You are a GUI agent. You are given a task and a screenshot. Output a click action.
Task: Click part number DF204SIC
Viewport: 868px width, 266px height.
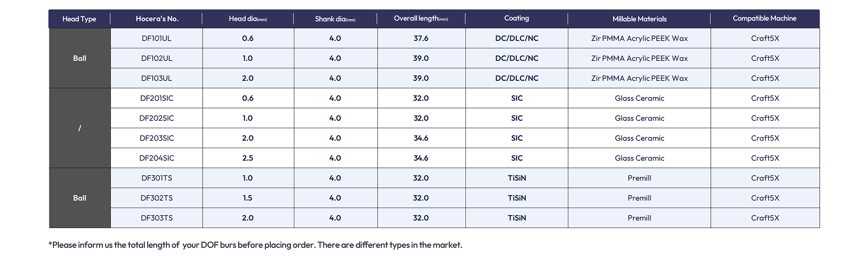click(156, 158)
